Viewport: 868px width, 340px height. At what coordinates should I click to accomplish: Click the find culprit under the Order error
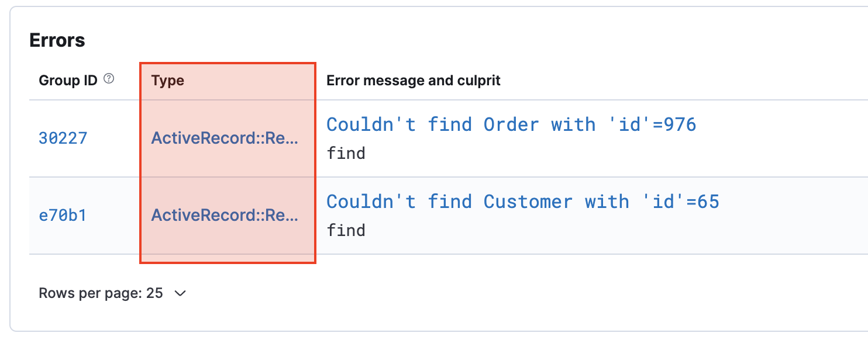pyautogui.click(x=346, y=153)
